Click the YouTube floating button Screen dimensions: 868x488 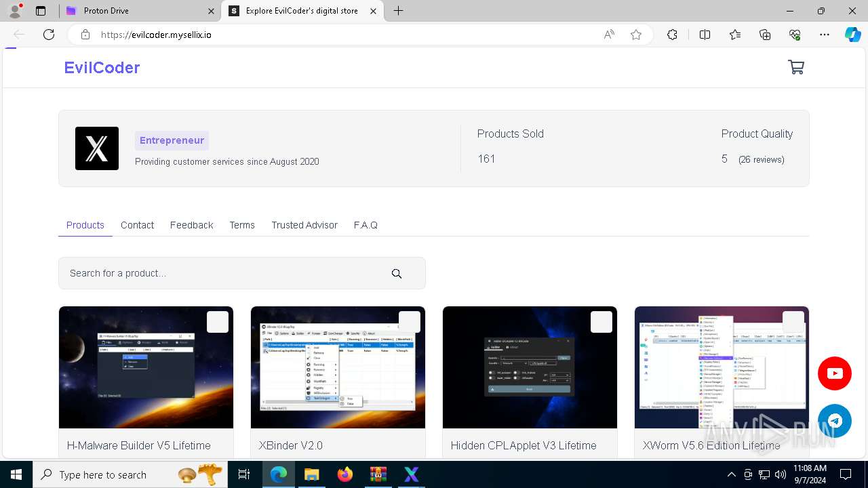pos(835,373)
